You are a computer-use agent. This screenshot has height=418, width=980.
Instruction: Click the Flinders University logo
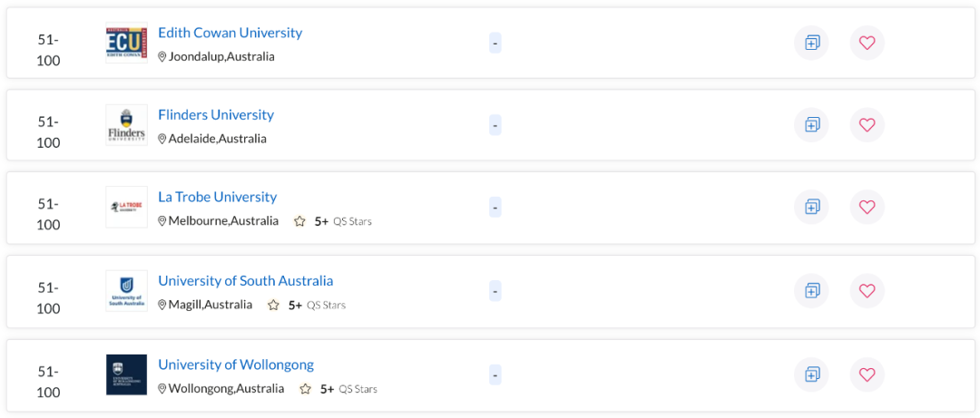(x=126, y=125)
